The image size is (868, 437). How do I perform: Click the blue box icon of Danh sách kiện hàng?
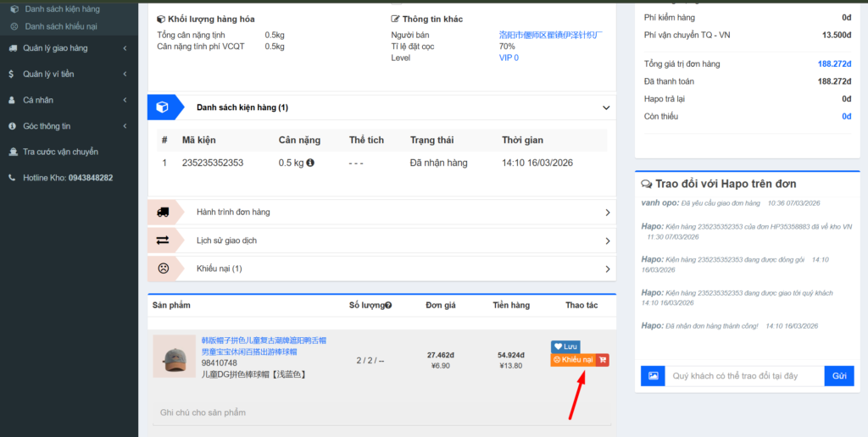pos(162,108)
